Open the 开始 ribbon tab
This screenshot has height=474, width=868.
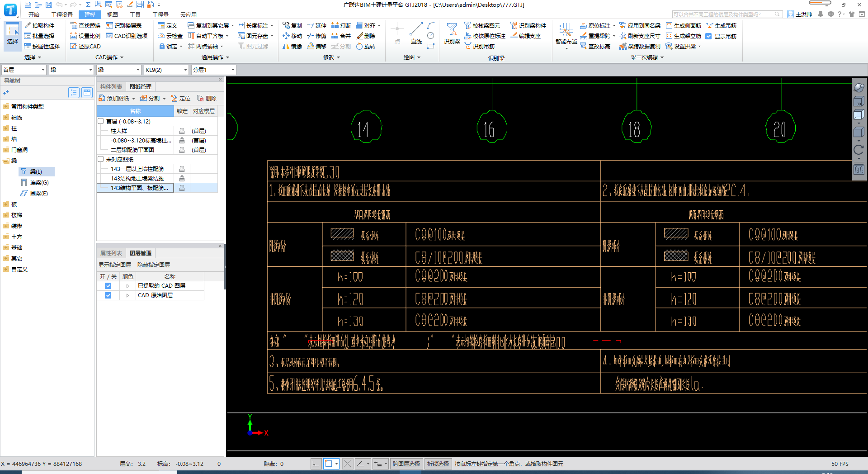point(33,15)
